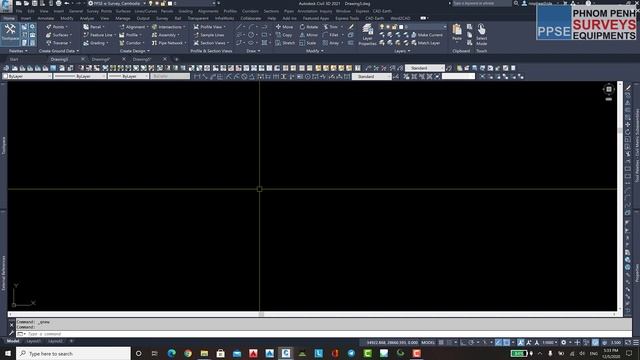The image size is (640, 360).
Task: Click Make Current layer button
Action: pyautogui.click(x=427, y=35)
